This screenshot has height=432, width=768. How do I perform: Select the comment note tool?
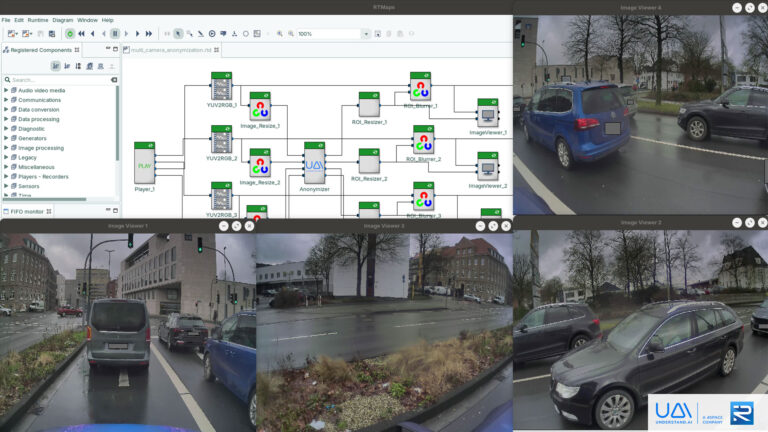tap(223, 34)
